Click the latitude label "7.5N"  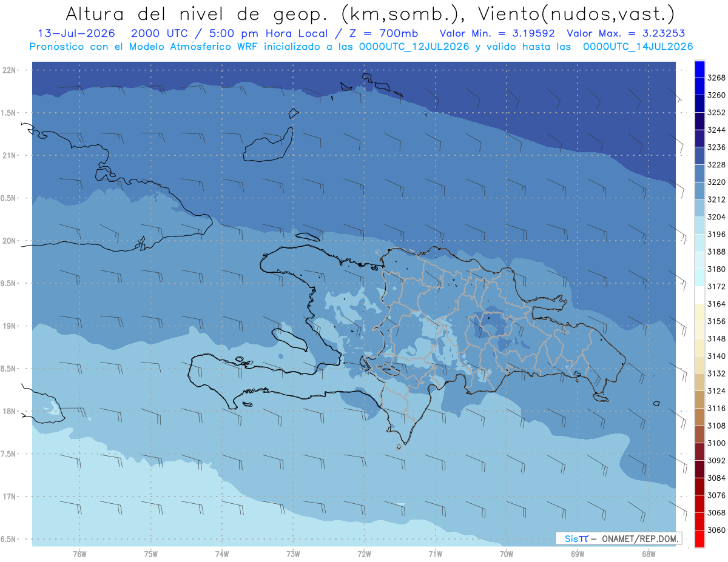click(9, 455)
